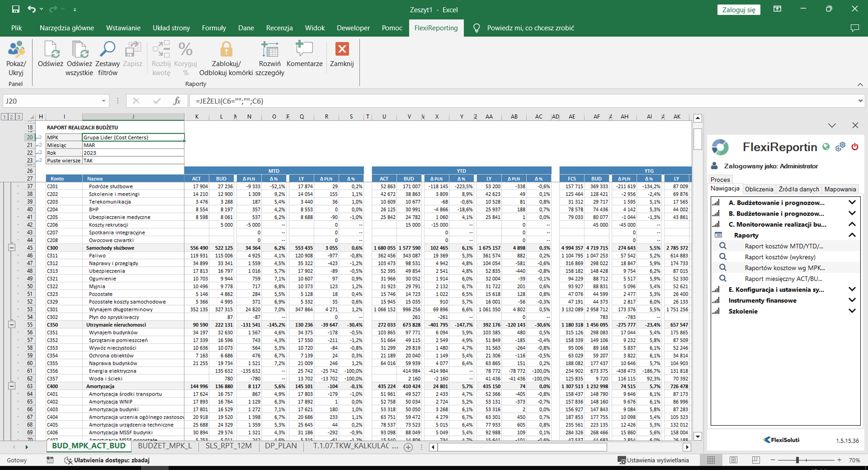Collapse the Raporty tree section

coord(852,235)
